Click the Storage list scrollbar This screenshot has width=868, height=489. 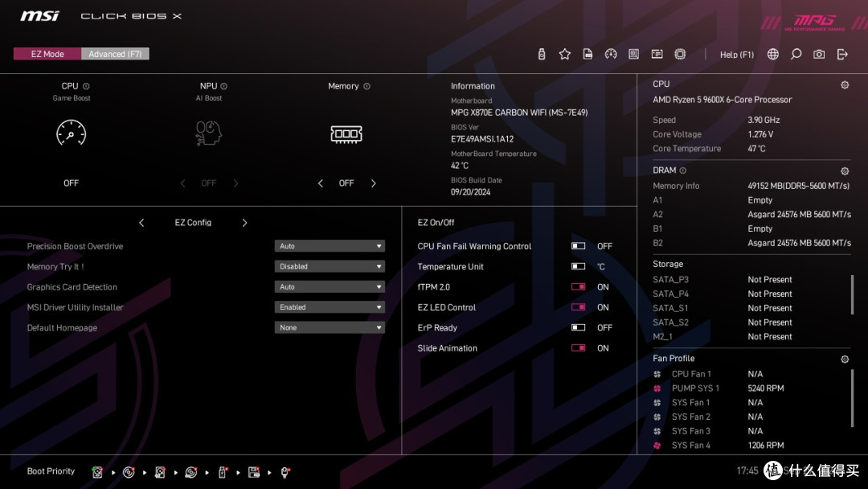(x=853, y=294)
